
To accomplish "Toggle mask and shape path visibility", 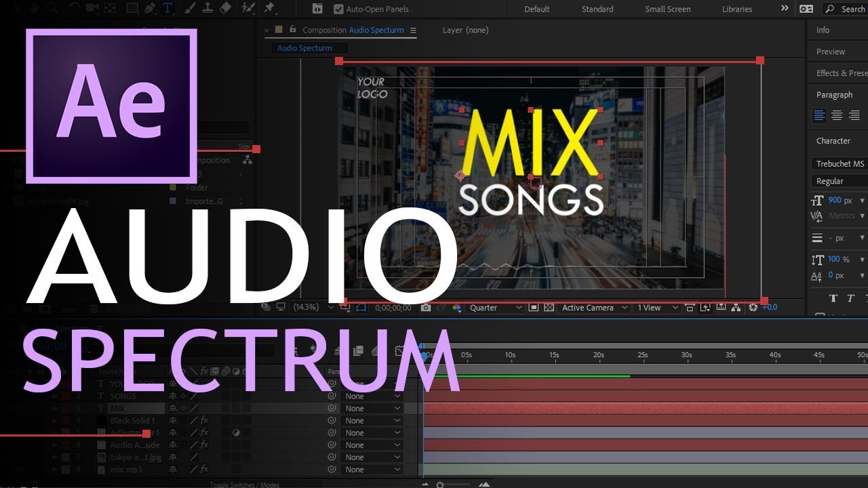I will tap(361, 308).
